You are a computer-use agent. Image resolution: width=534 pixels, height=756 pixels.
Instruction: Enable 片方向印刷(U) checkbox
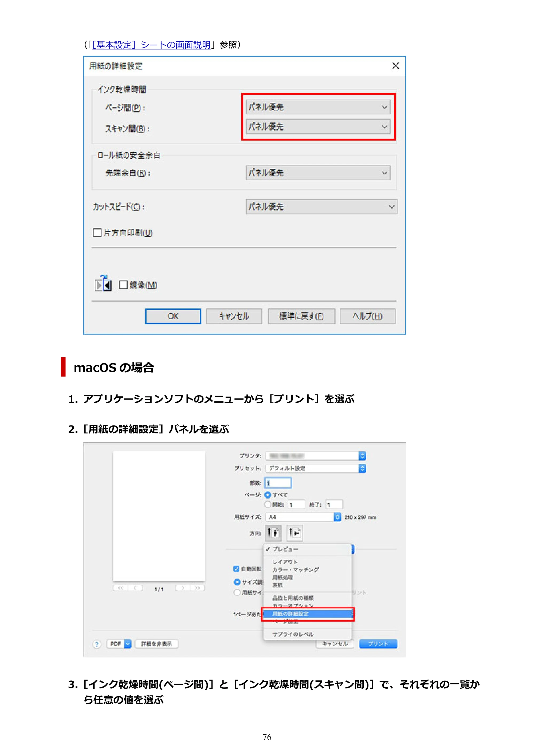[x=97, y=233]
